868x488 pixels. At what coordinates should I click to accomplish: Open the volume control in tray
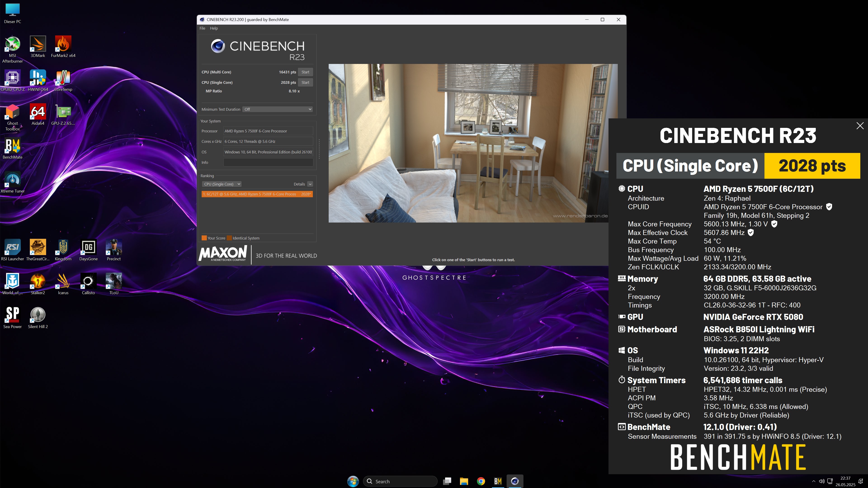(x=821, y=481)
